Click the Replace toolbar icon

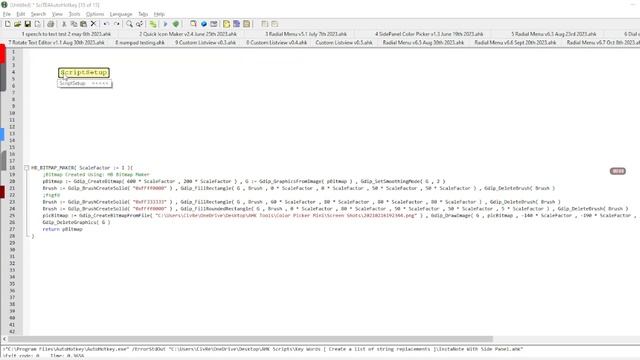[140, 24]
